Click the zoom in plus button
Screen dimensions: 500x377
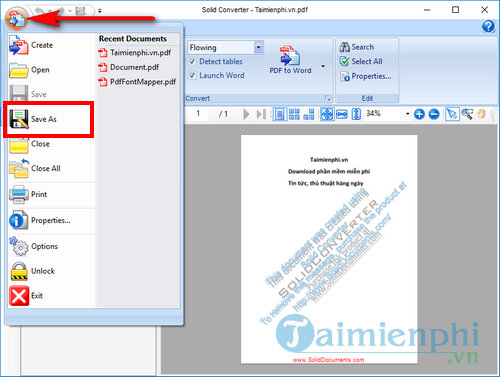tap(419, 114)
